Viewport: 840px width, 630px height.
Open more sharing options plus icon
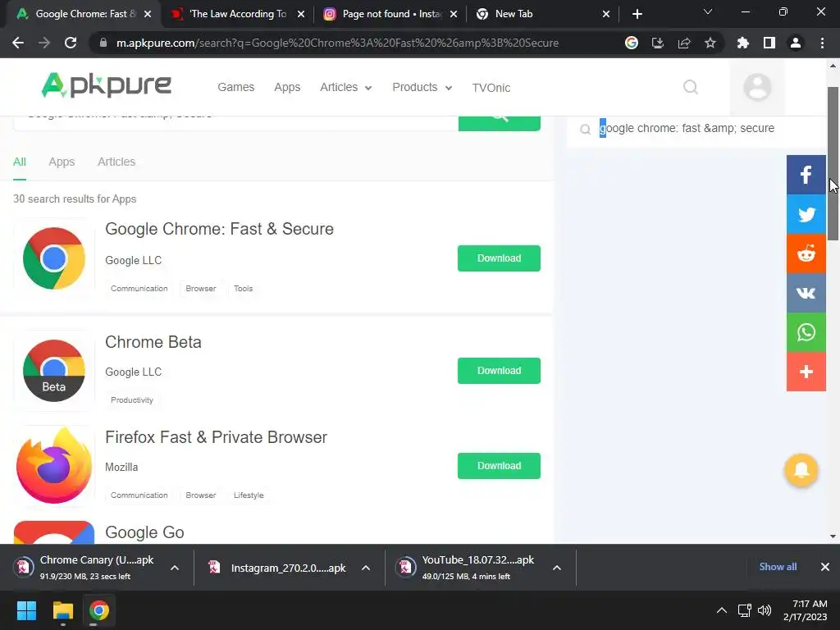[806, 372]
